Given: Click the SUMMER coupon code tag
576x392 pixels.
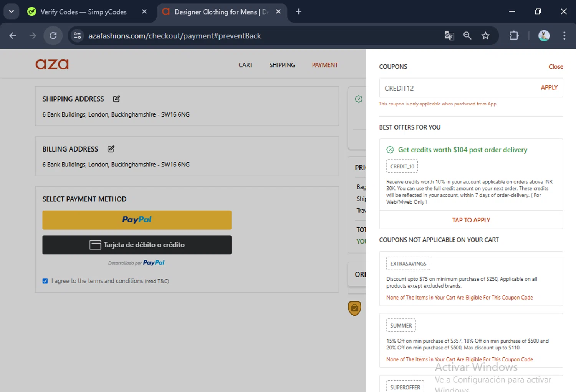Looking at the screenshot, I should point(401,325).
